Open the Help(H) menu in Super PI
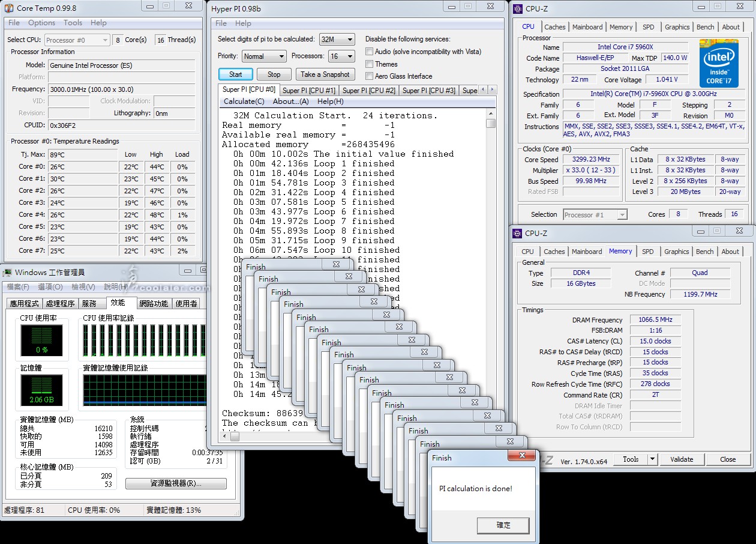The image size is (756, 544). pyautogui.click(x=331, y=101)
